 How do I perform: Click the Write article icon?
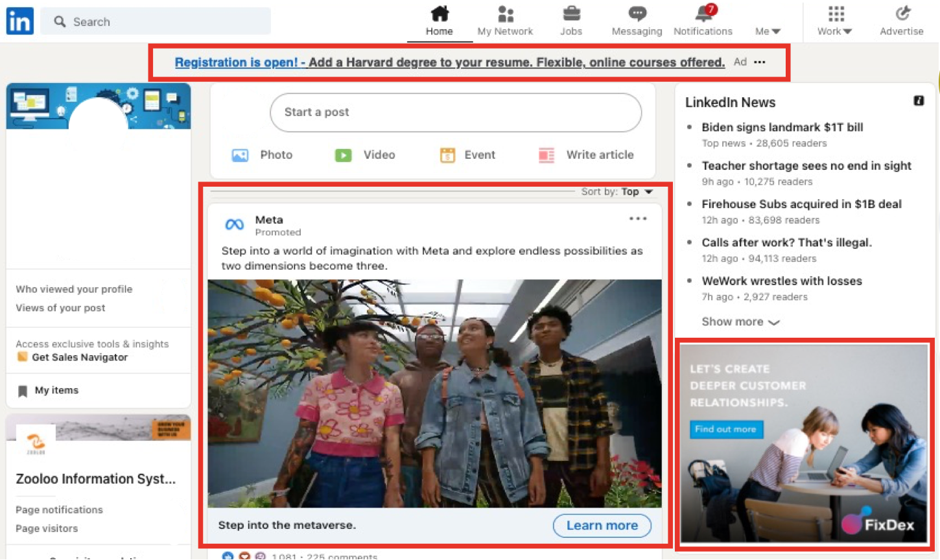[546, 155]
